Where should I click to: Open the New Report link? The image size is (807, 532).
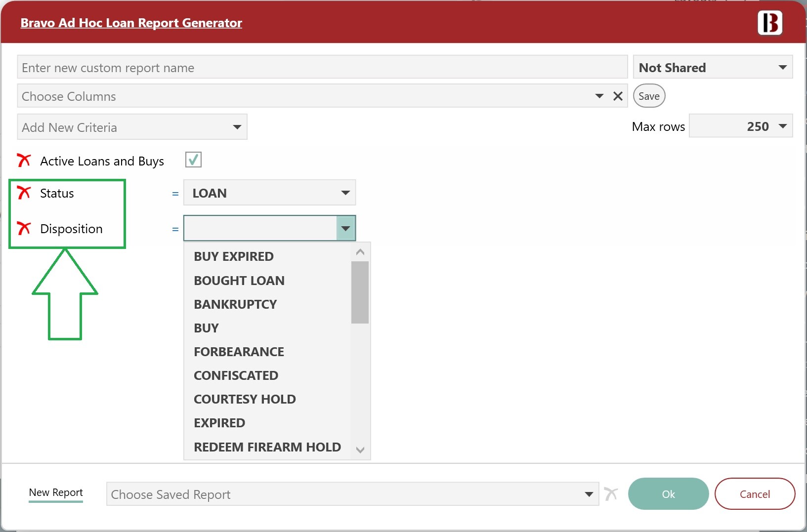click(x=56, y=492)
